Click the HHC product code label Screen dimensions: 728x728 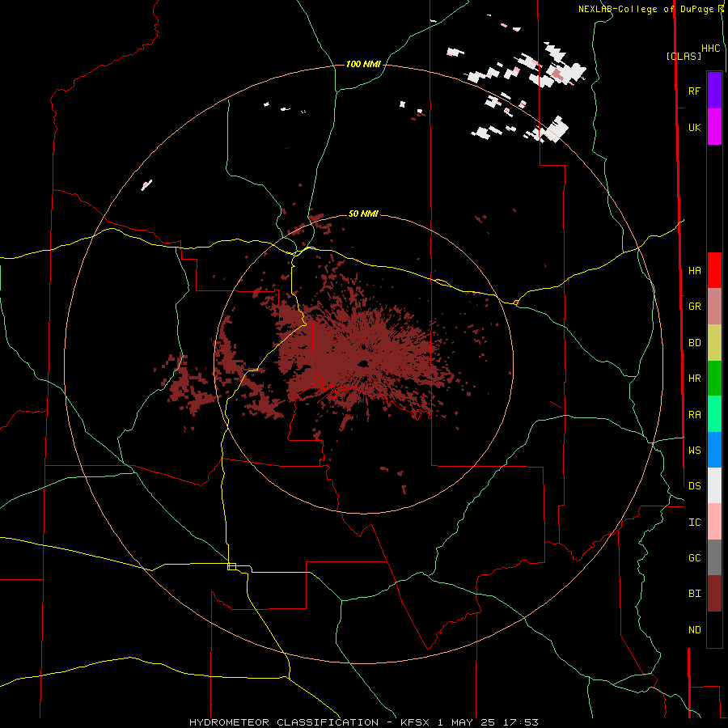point(711,49)
